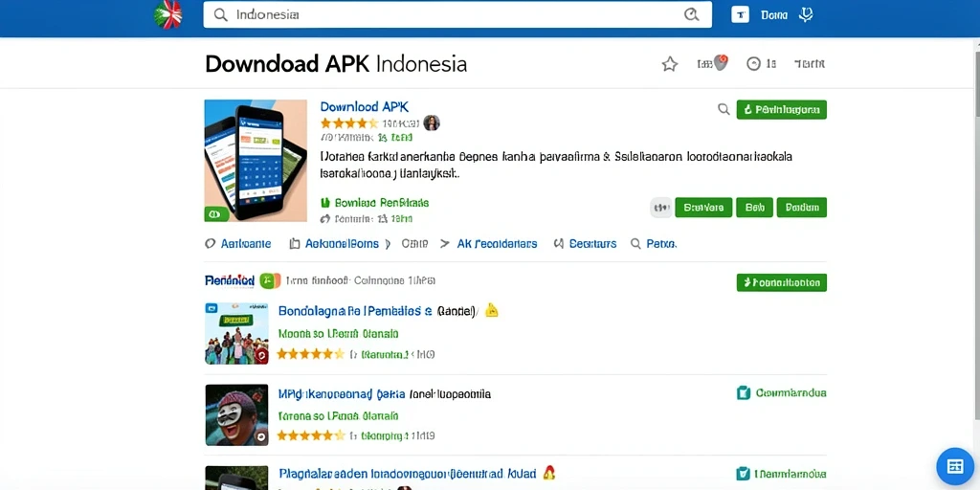Viewport: 980px width, 490px height.
Task: Select the Aarlioante tab
Action: [238, 244]
